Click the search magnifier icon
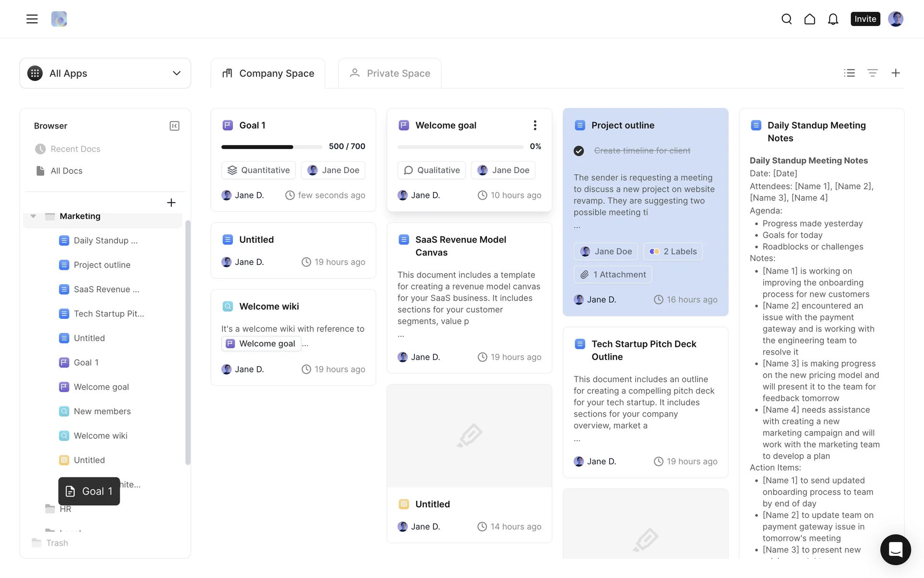 pos(786,19)
